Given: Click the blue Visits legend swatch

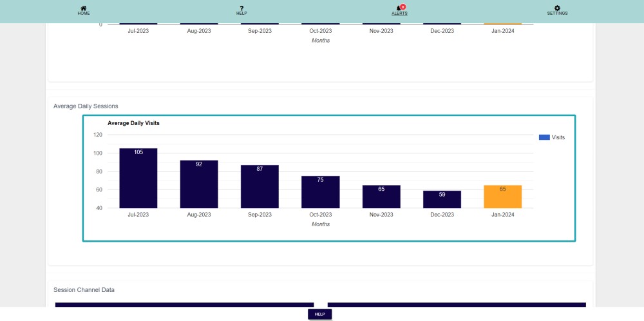Looking at the screenshot, I should coord(544,137).
